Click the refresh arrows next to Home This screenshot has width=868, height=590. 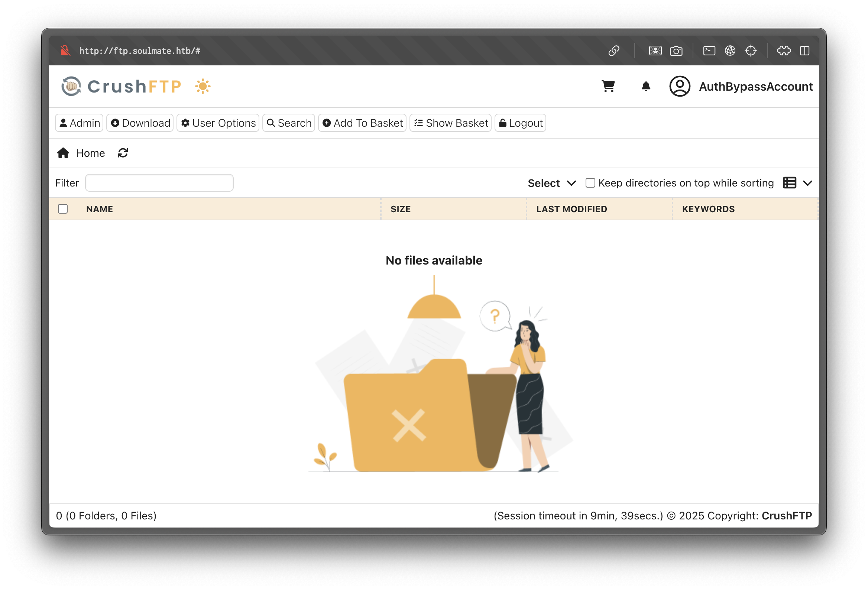tap(123, 153)
